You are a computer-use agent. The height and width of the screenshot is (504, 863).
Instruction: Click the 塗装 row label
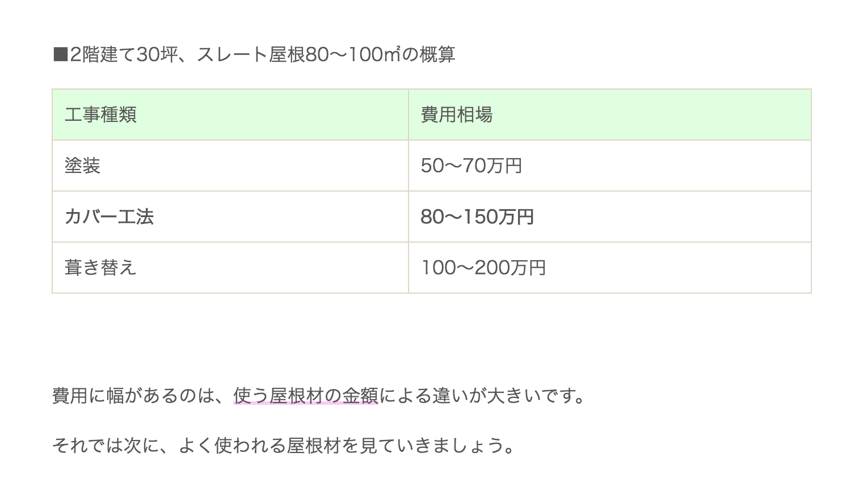pyautogui.click(x=82, y=166)
